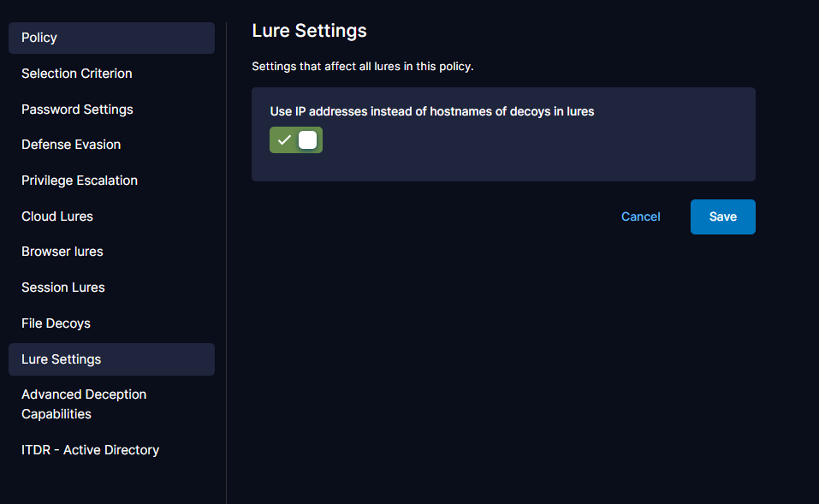This screenshot has height=504, width=819.
Task: Click the Lure Settings page heading
Action: tap(309, 31)
